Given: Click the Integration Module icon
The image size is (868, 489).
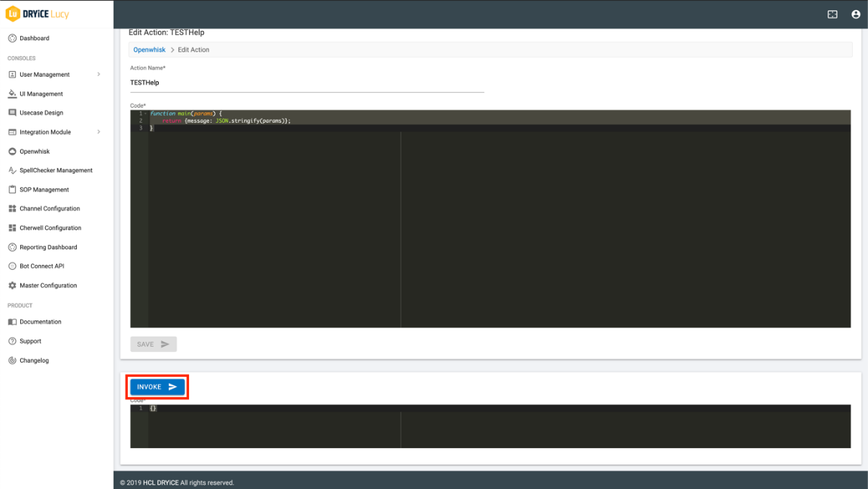Looking at the screenshot, I should click(12, 132).
